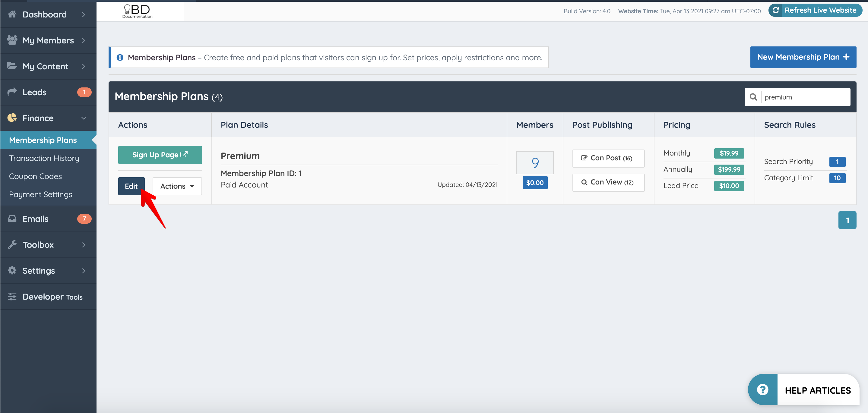
Task: Click the Emails inbox icon
Action: pos(12,219)
